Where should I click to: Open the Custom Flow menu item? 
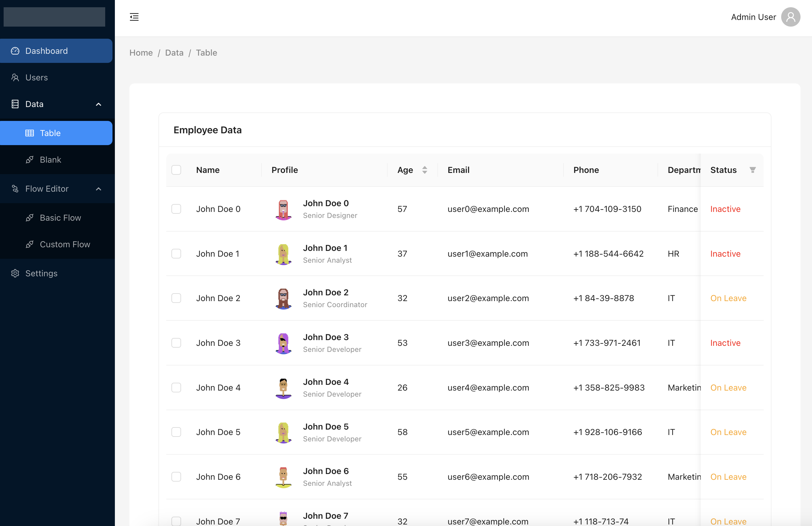[65, 244]
